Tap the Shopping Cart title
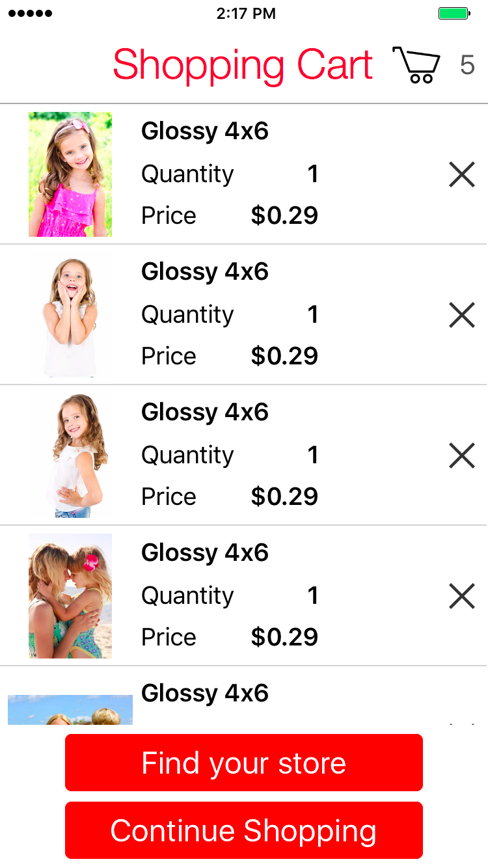488x868 pixels. [x=243, y=65]
